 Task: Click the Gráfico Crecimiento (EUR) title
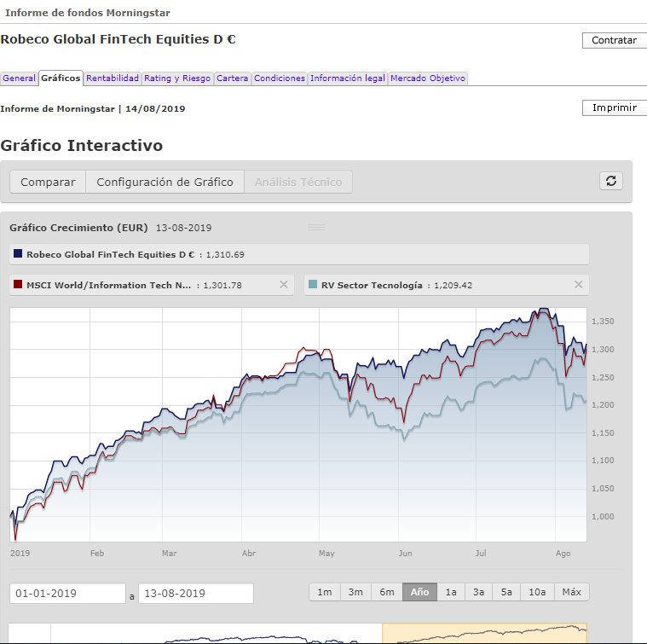tap(78, 228)
